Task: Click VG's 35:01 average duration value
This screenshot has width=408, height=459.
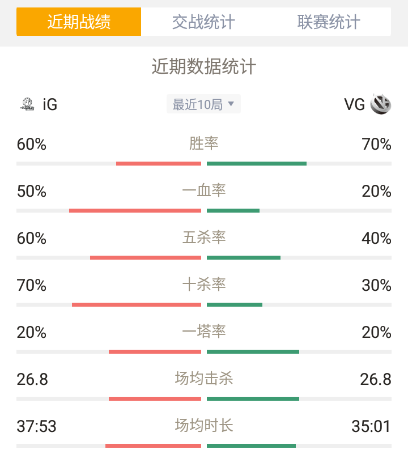Action: click(371, 426)
